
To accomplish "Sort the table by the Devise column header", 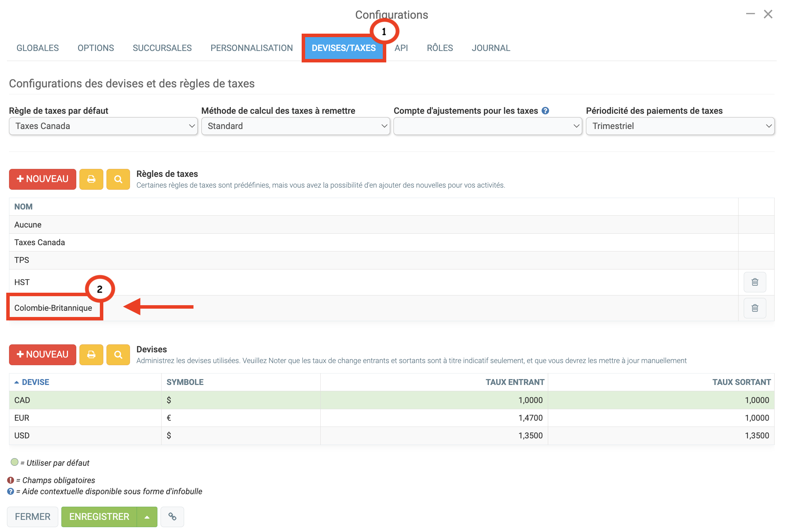I will (35, 382).
